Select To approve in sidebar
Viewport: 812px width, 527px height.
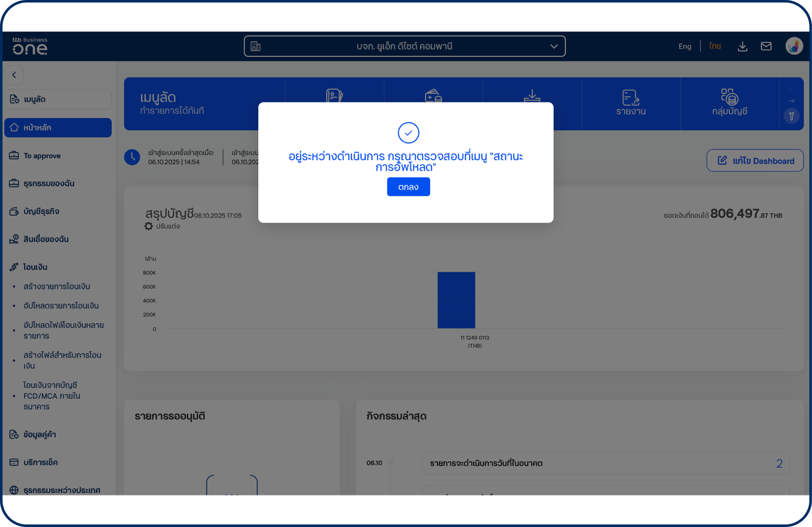(x=42, y=156)
